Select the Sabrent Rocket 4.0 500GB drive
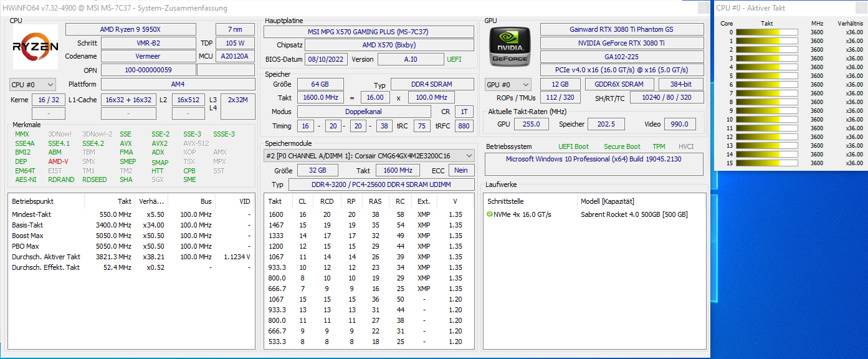Viewport: 868px width, 359px height. [634, 214]
